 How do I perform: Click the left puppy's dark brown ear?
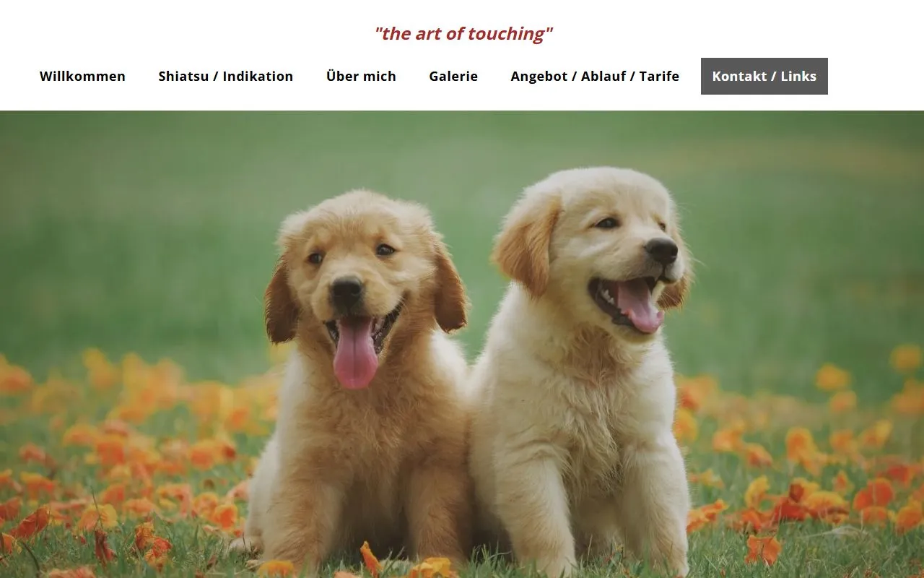[280, 303]
